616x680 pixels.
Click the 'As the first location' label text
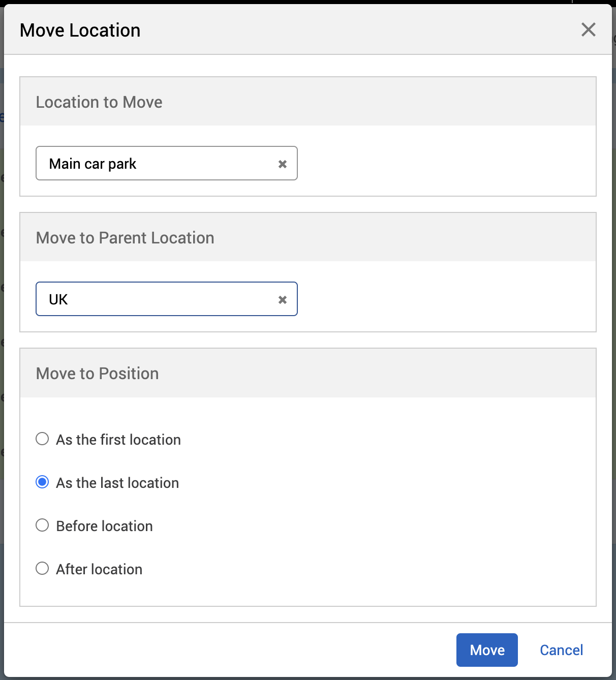(118, 440)
